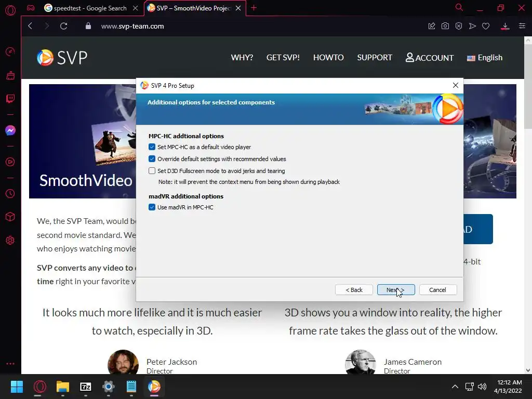The width and height of the screenshot is (532, 399).
Task: Open GX Corner gamepad icon
Action: coord(31,8)
